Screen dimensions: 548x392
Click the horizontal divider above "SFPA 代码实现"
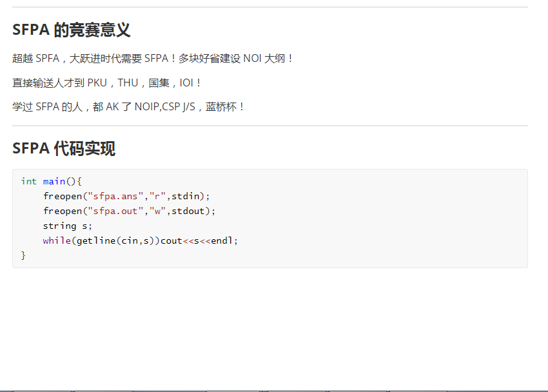(x=269, y=126)
